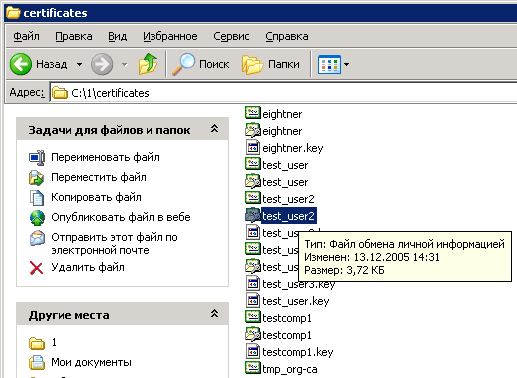Go back with the Назад arrow button

[x=21, y=64]
